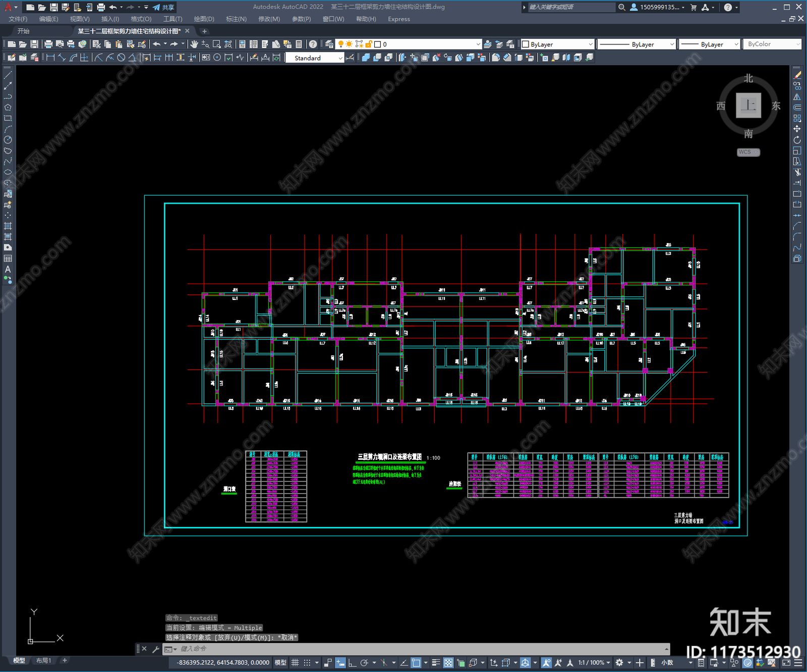Open the QuickCalc calculator icon
Screen dimensions: 807x672
(299, 44)
